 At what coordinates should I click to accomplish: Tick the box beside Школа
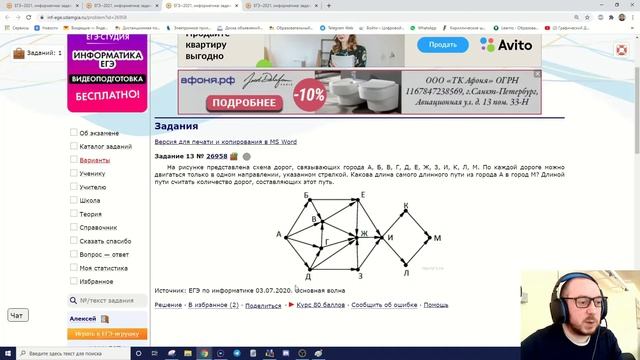(x=73, y=200)
